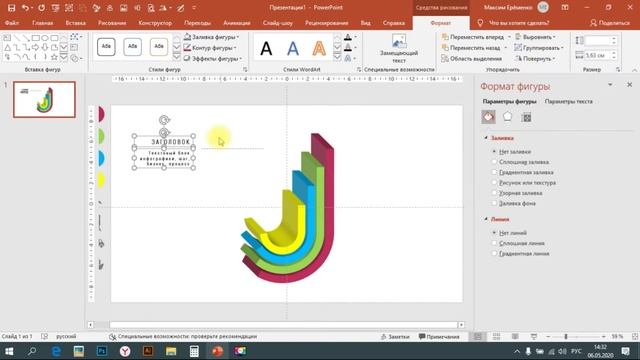Screen dimensions: 640x360
Task: Click Send Backward (Переместить назад)
Action: click(471, 48)
